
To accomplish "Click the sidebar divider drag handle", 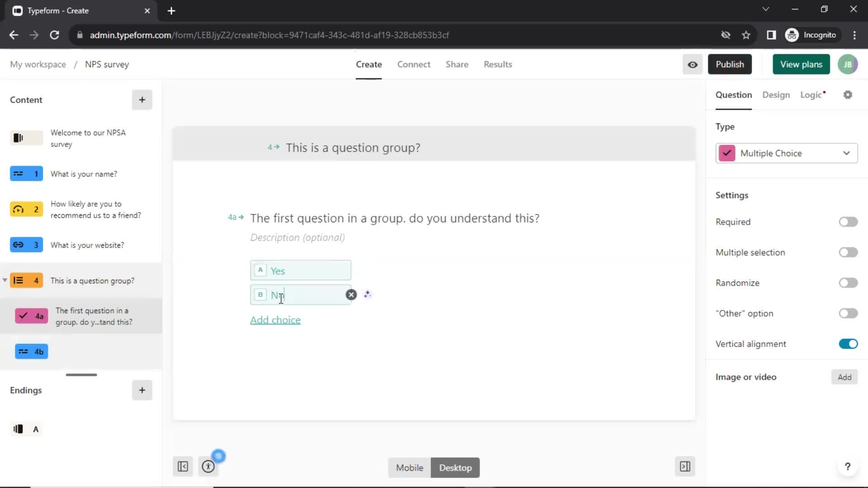I will click(81, 375).
